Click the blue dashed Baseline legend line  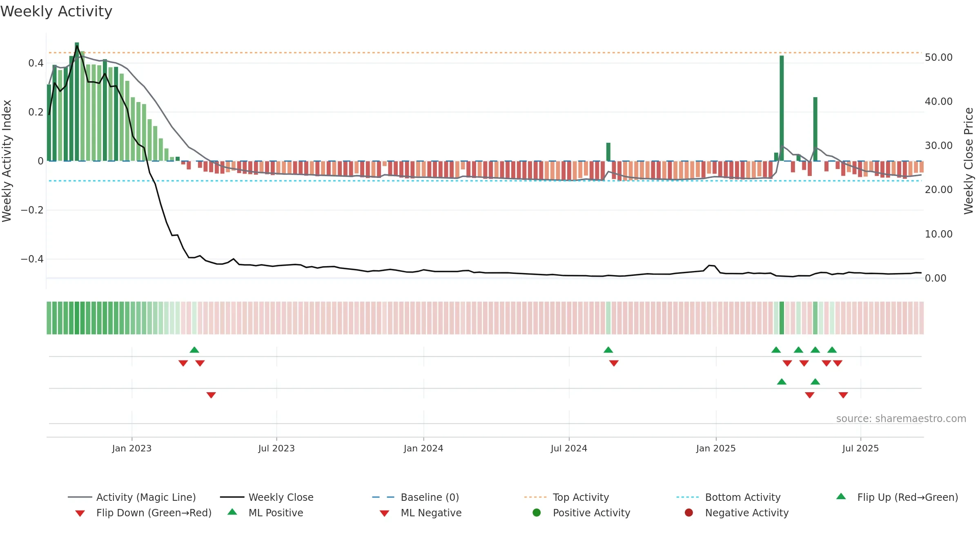(x=383, y=497)
